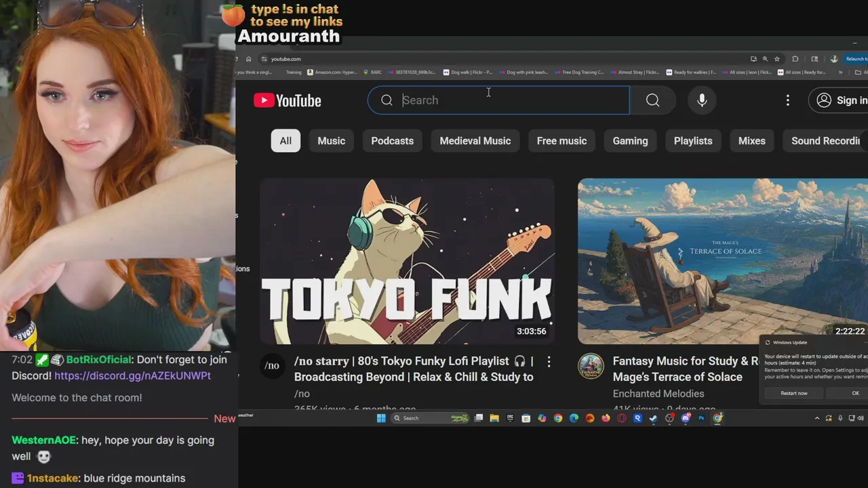Activate voice search microphone
This screenshot has width=868, height=488.
pos(702,100)
